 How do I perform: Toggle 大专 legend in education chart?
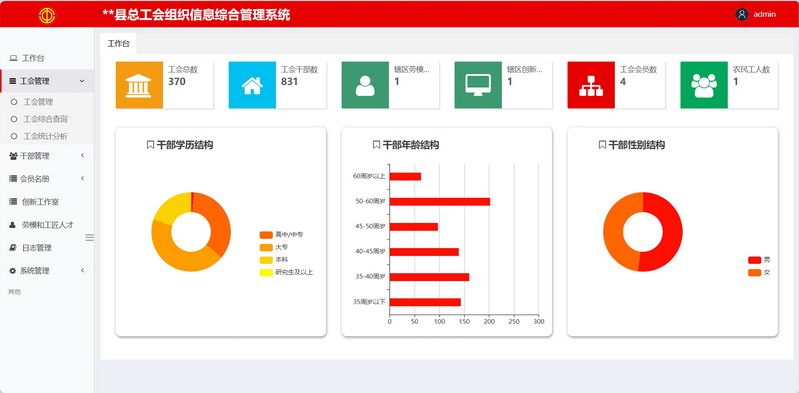274,247
